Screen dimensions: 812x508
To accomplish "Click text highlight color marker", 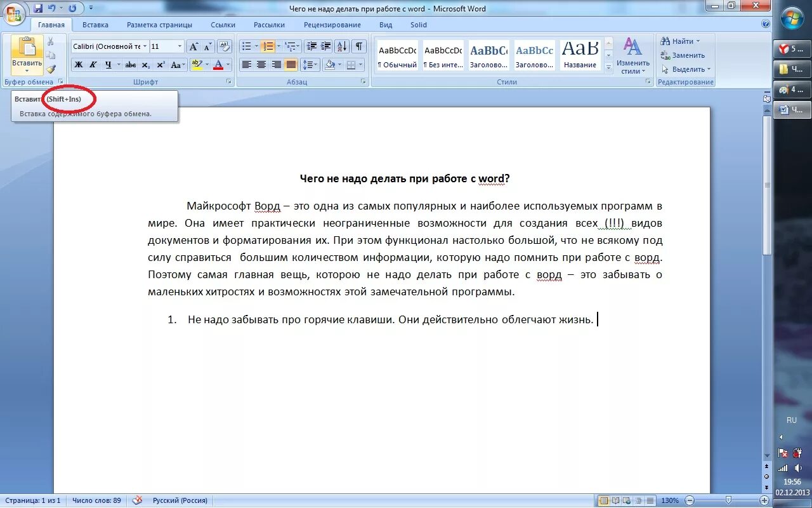I will pyautogui.click(x=197, y=65).
